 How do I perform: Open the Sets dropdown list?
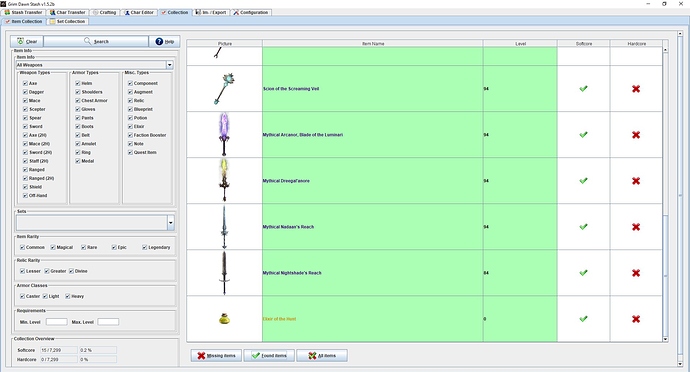click(x=171, y=223)
